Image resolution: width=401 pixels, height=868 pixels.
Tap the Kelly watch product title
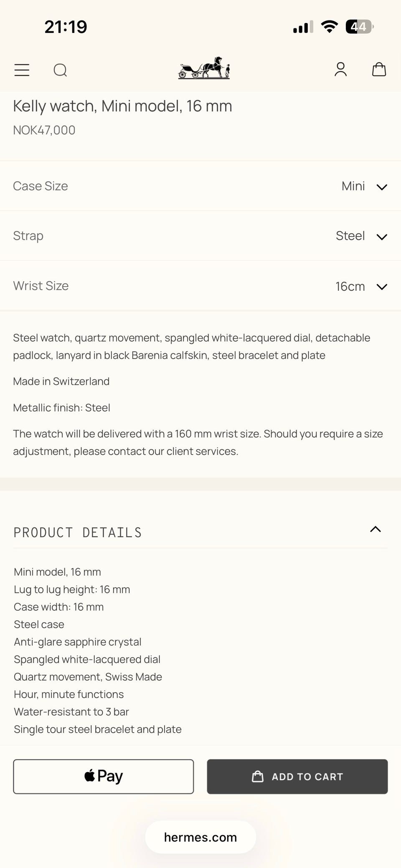(122, 106)
